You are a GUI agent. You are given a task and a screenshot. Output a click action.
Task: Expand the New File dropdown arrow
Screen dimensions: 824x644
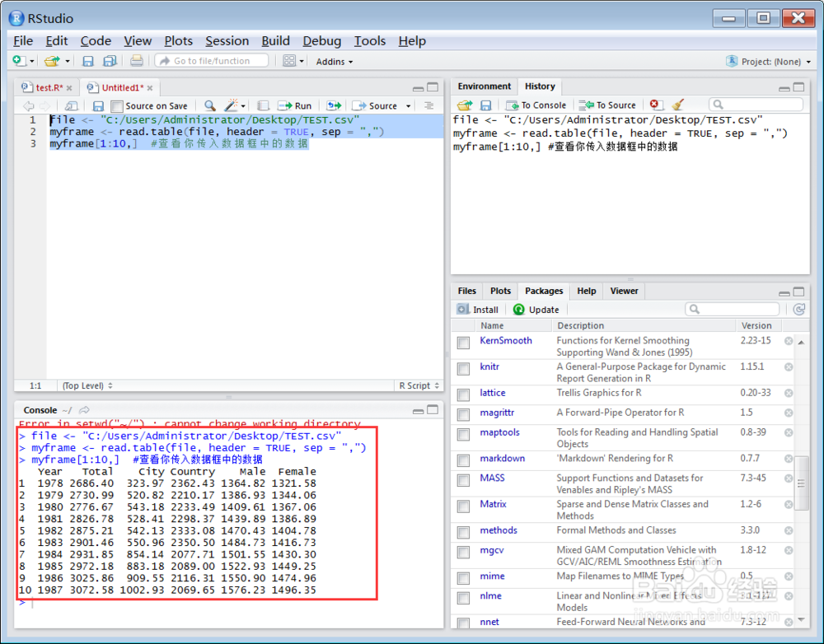(32, 62)
